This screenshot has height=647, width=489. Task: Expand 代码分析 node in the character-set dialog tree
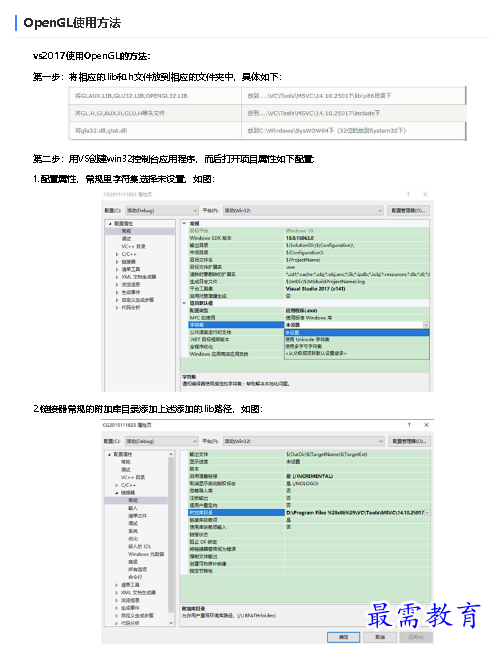click(117, 307)
